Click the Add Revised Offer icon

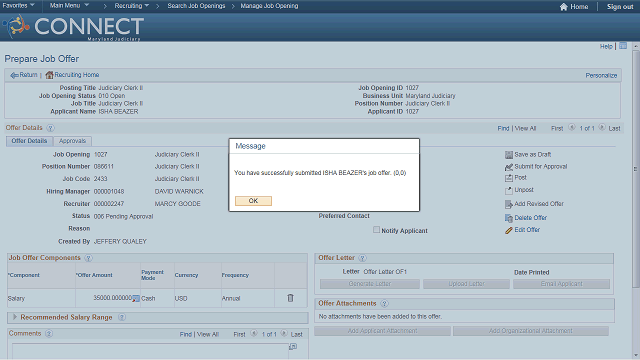509,204
